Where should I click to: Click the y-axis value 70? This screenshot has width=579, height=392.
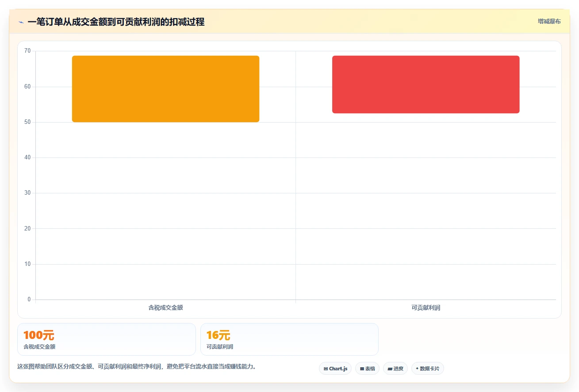click(27, 51)
